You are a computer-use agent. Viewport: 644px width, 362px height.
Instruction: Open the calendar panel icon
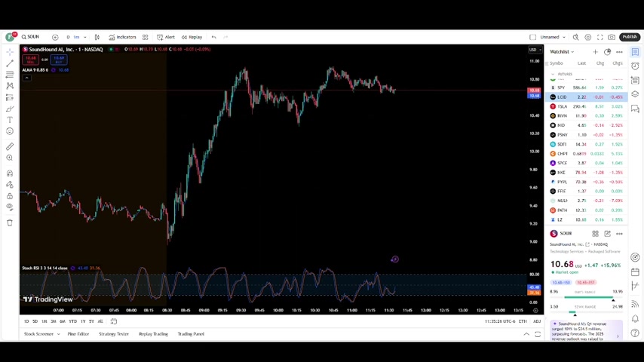635,271
